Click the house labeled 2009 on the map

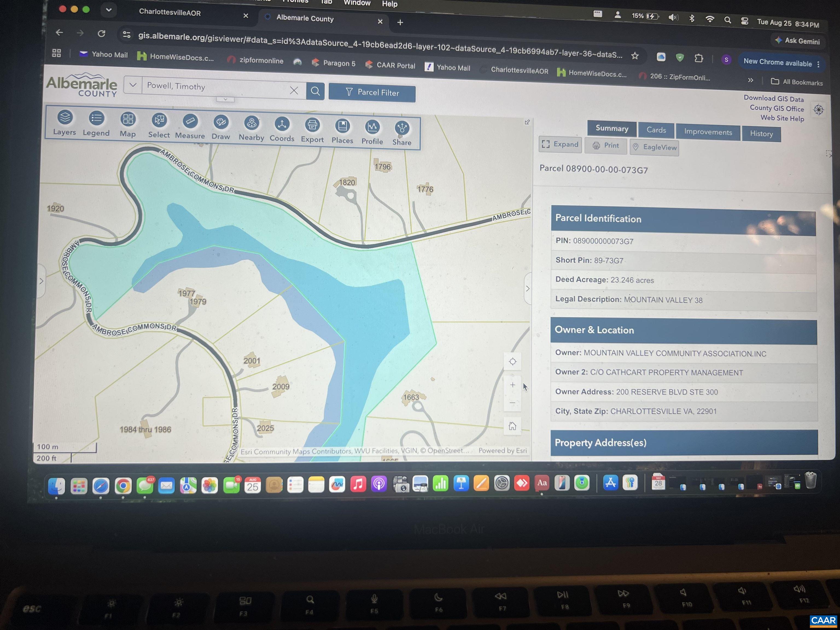click(281, 386)
